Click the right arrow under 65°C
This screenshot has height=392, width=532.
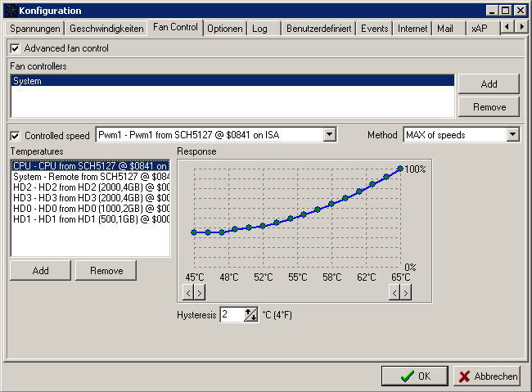[406, 292]
